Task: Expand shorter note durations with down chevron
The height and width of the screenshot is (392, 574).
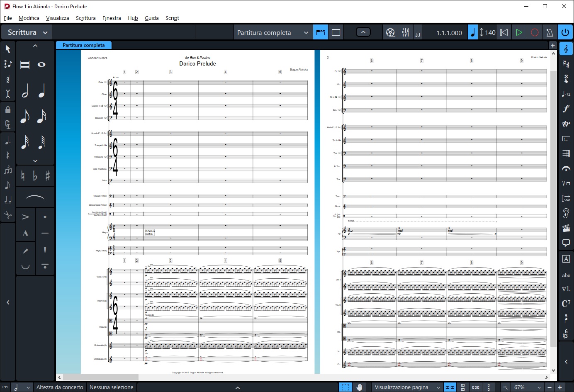Action: pyautogui.click(x=35, y=161)
